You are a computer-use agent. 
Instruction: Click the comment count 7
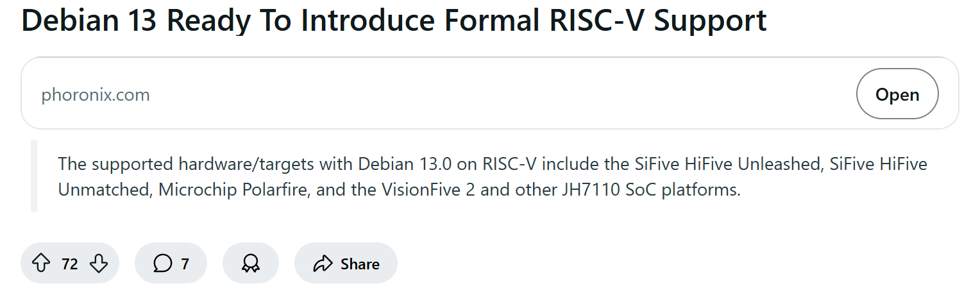point(185,264)
